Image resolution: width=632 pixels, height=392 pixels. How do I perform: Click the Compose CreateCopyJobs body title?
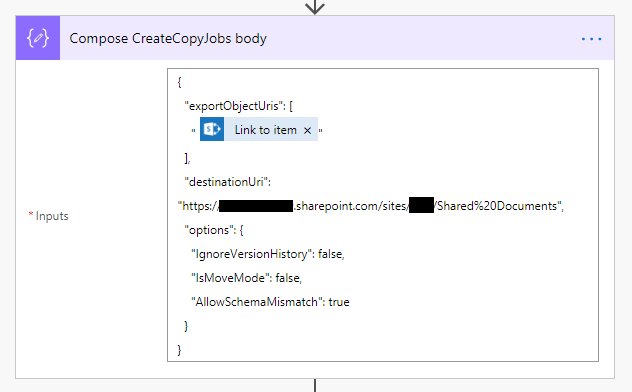point(168,38)
